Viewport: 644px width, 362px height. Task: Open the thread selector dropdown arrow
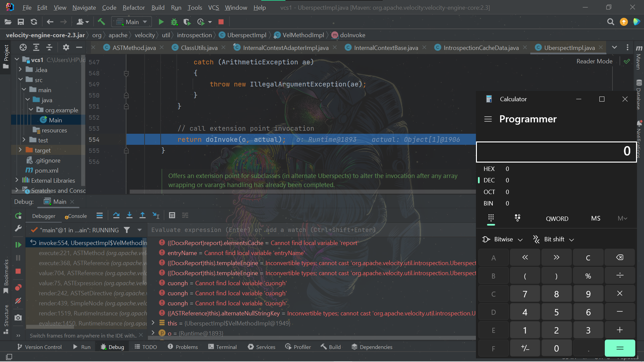(x=140, y=230)
